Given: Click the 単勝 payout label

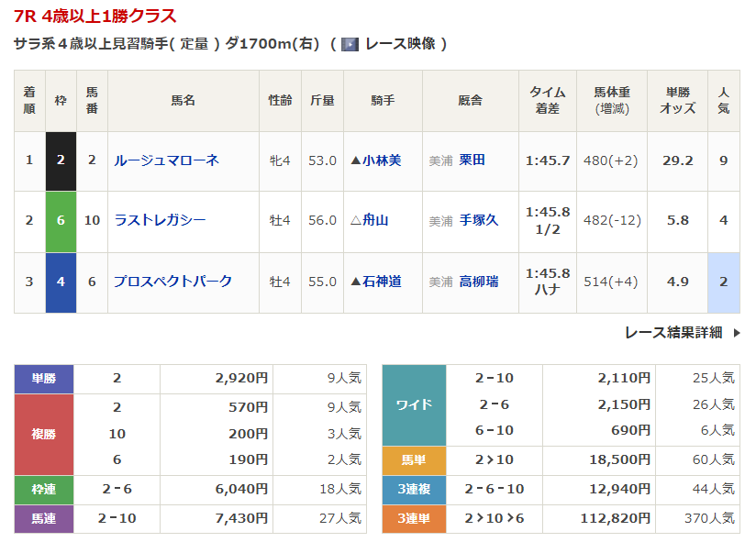Looking at the screenshot, I should [44, 378].
